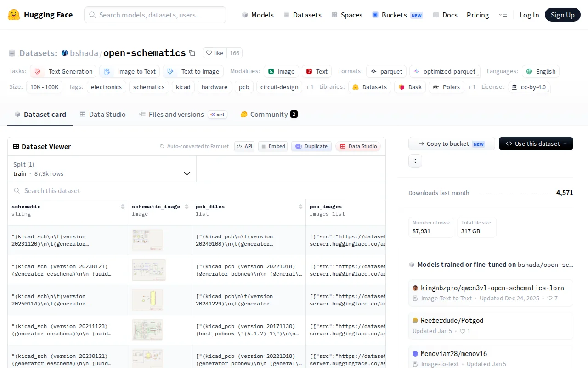588x368 pixels.
Task: Select the Text Generation task tag
Action: 63,71
